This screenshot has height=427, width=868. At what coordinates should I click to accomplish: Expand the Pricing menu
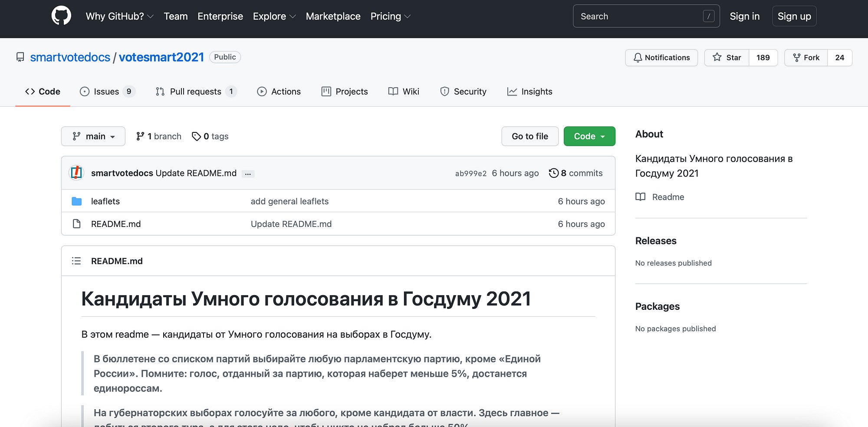coord(390,16)
